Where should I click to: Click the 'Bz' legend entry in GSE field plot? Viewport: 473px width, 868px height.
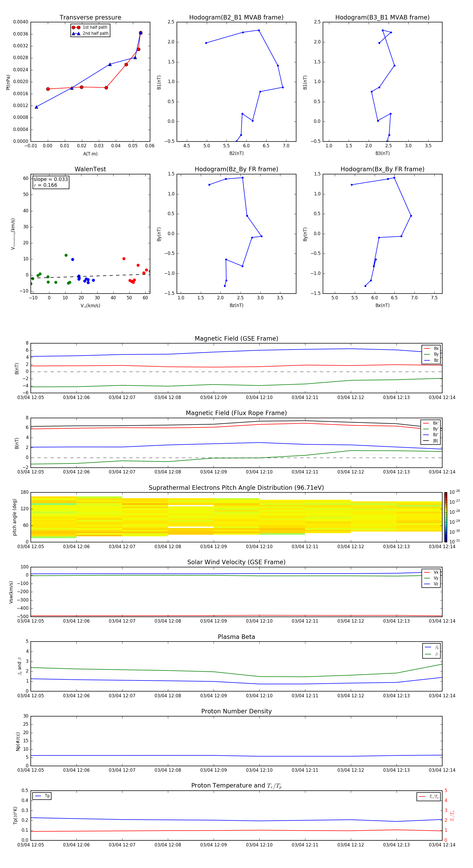click(x=431, y=360)
